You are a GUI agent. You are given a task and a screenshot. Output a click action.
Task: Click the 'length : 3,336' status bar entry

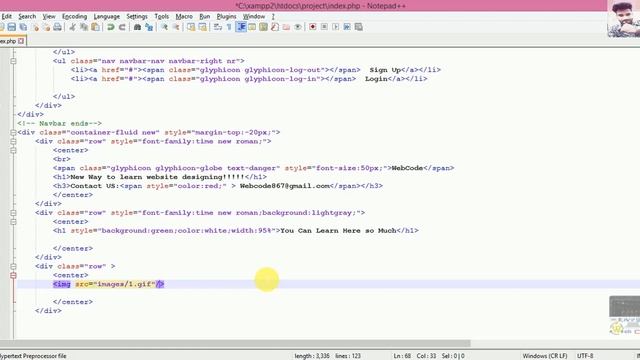[x=312, y=356]
